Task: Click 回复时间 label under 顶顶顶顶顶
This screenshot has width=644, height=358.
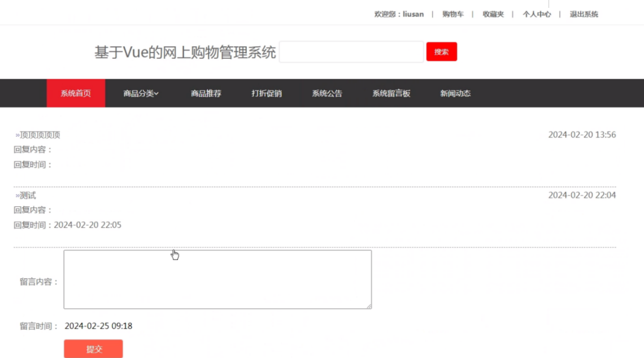Action: pyautogui.click(x=33, y=165)
